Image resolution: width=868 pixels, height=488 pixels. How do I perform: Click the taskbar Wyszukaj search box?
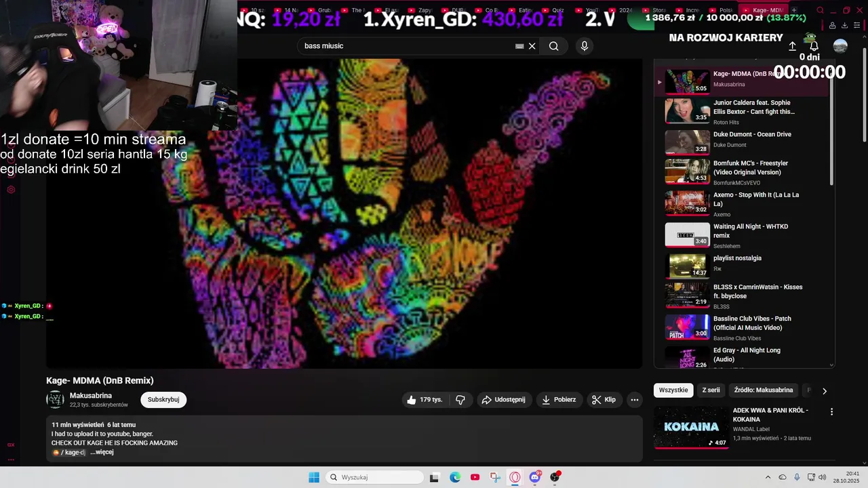click(375, 477)
